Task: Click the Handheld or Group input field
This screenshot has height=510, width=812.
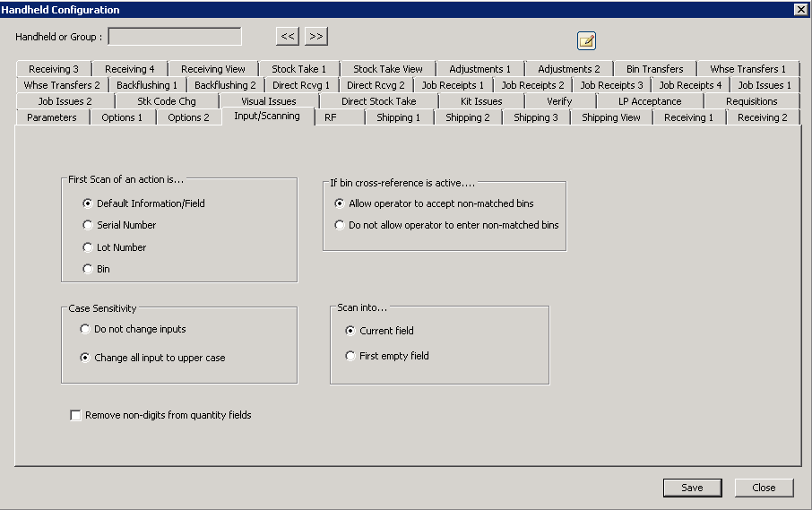Action: pyautogui.click(x=175, y=37)
